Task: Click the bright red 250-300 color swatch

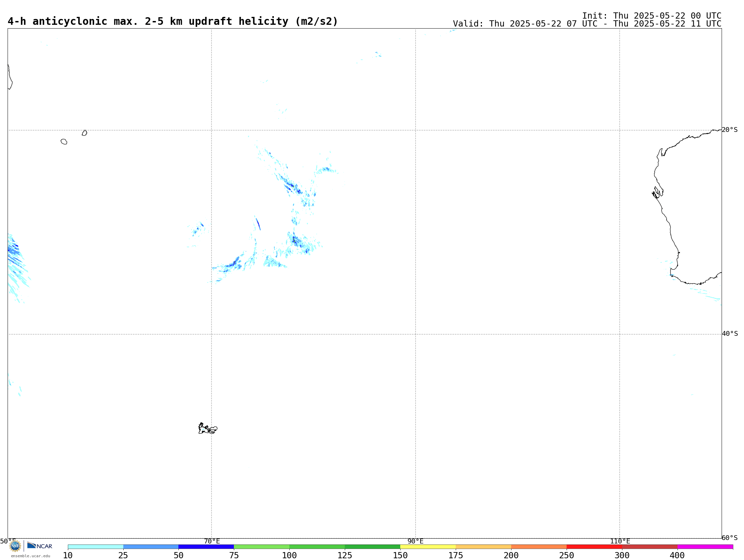Action: click(595, 547)
